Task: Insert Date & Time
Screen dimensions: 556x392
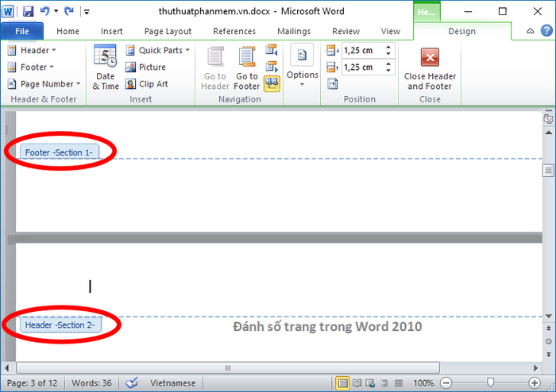Action: tap(106, 67)
